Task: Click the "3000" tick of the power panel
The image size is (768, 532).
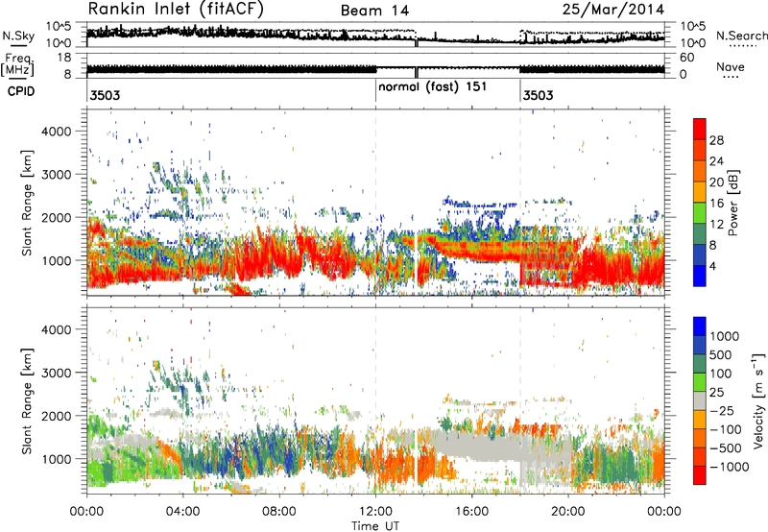Action: (x=56, y=175)
